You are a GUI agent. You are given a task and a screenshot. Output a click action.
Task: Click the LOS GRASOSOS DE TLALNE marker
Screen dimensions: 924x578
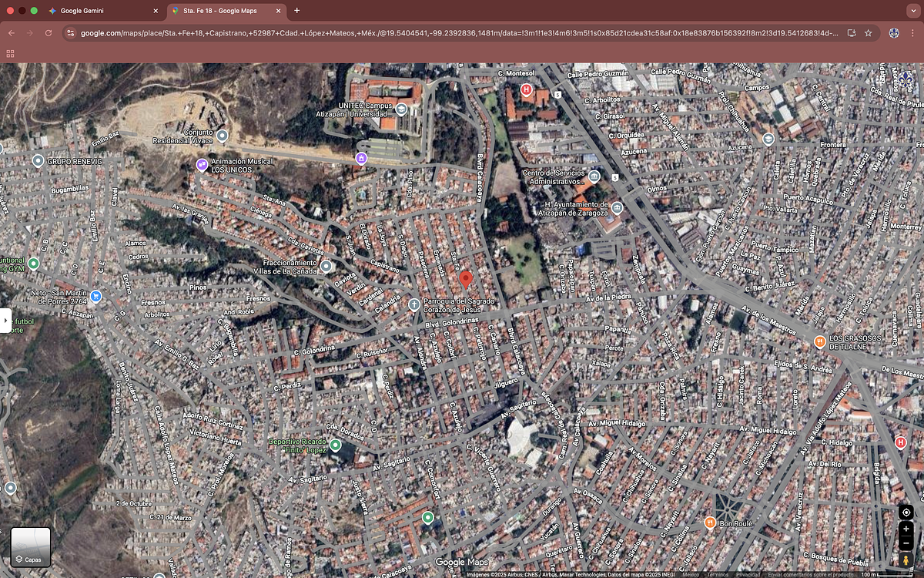(820, 341)
